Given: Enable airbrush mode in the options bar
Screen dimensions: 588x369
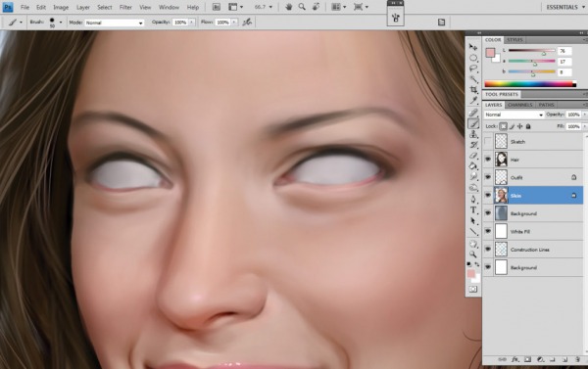Looking at the screenshot, I should tap(247, 23).
